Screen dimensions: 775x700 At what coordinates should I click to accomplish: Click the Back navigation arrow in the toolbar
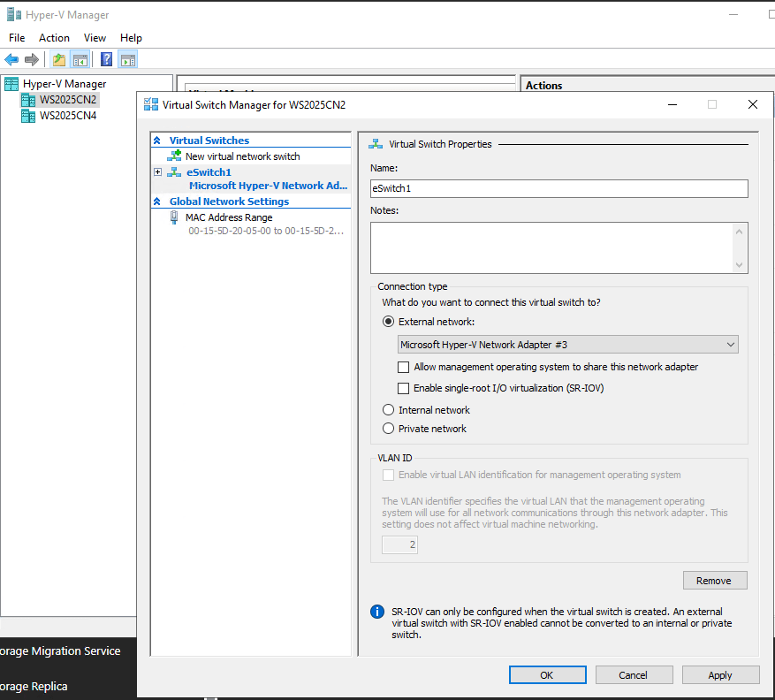coord(11,59)
